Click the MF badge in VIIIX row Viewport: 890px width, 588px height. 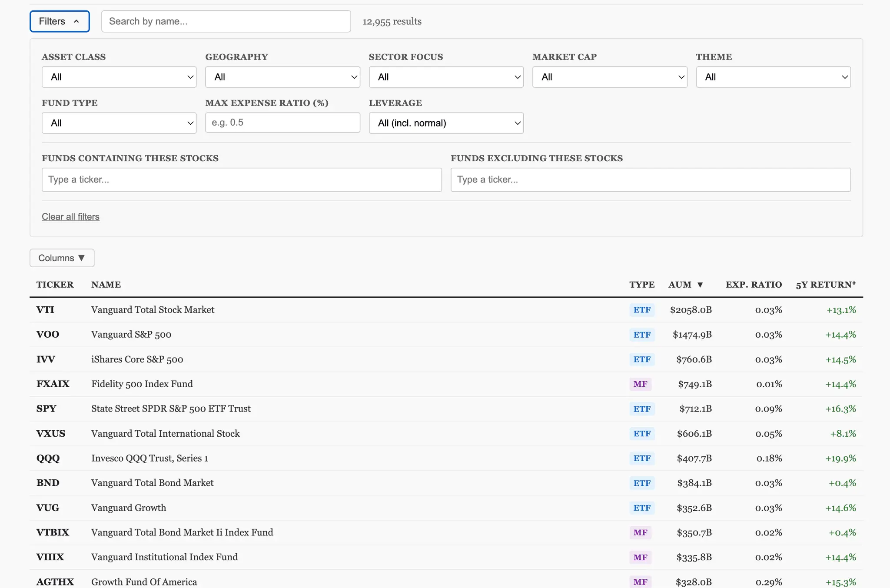(640, 558)
